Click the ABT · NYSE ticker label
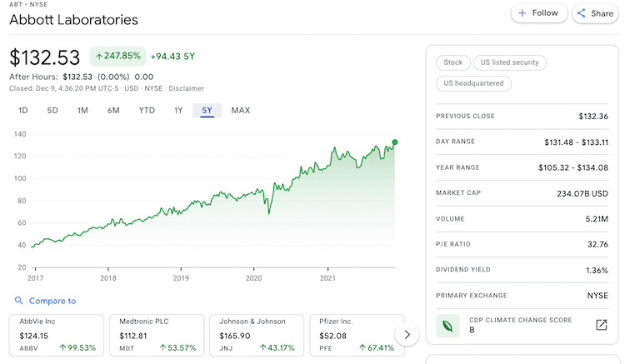 click(x=28, y=4)
